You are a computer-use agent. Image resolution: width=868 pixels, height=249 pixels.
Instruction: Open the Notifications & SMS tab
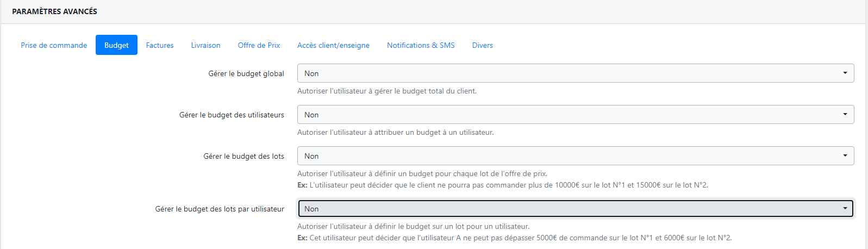click(421, 45)
